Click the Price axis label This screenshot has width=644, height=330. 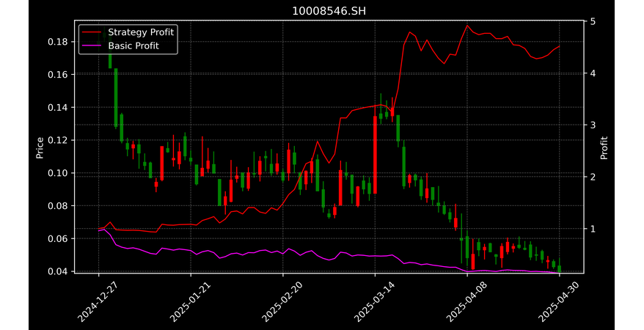pos(40,148)
